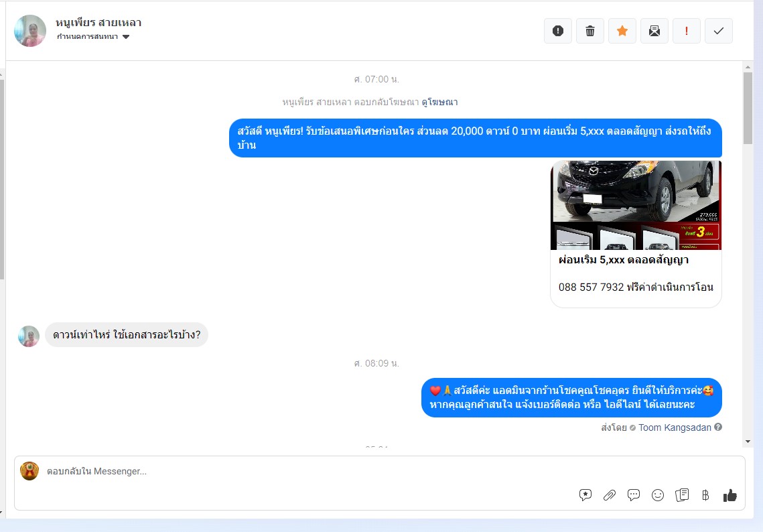Toggle the orange star follow-up icon
The width and height of the screenshot is (763, 532).
pyautogui.click(x=622, y=31)
